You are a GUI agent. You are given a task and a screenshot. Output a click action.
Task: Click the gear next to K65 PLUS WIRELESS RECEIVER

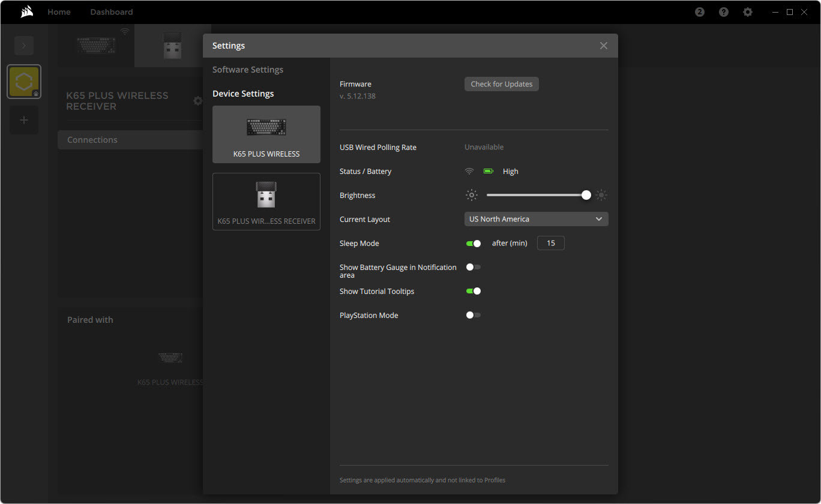click(x=197, y=101)
